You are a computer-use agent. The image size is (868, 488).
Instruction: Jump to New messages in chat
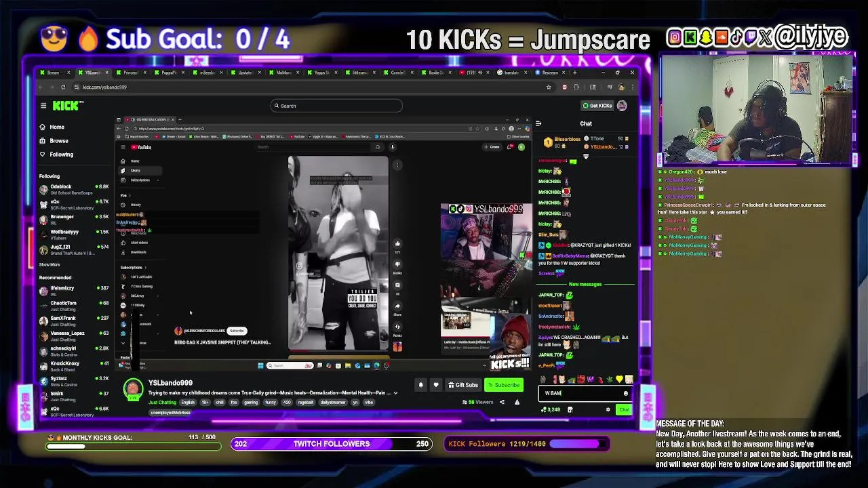[x=586, y=284]
